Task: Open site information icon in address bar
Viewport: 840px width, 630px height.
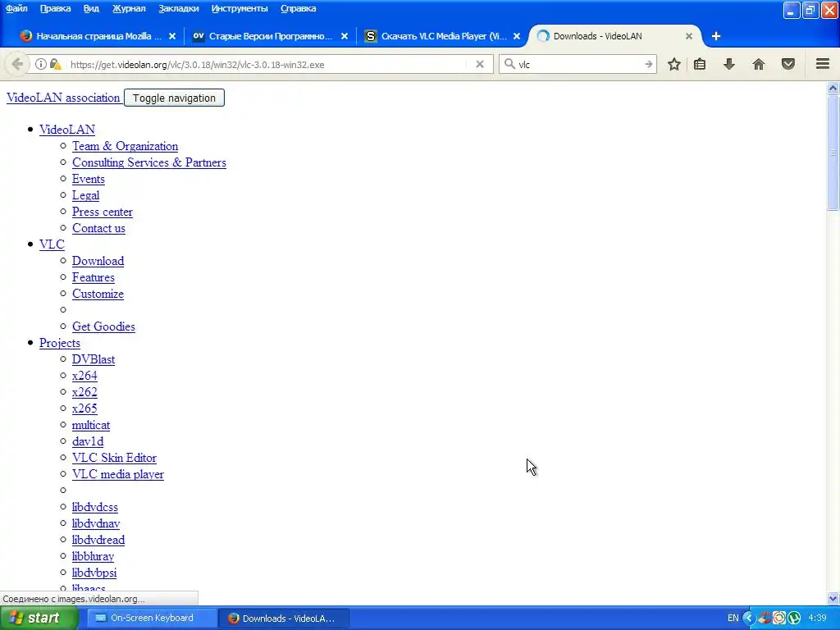Action: [41, 64]
